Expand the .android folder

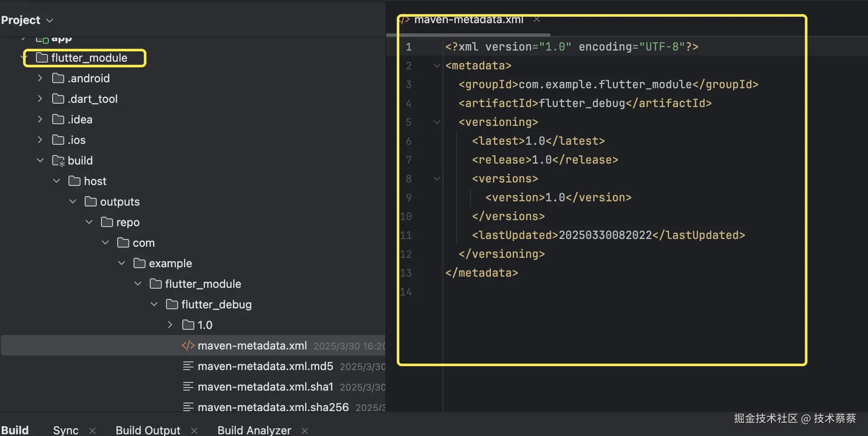(40, 78)
